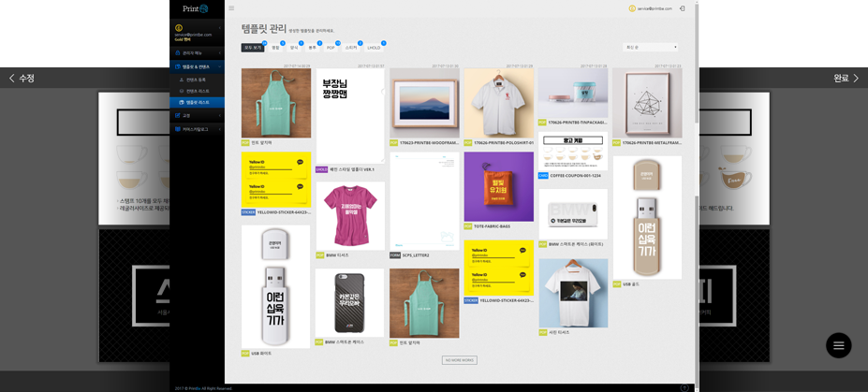The image size is (868, 392).
Task: Open the SCPS_LETTER2 letterhead thumbnail
Action: click(x=424, y=201)
